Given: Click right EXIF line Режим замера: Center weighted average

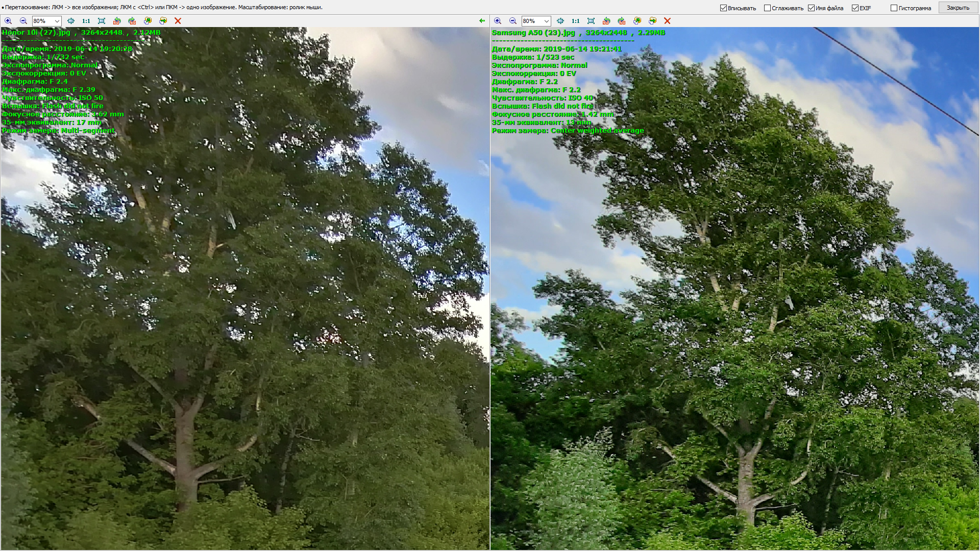Looking at the screenshot, I should [x=568, y=131].
